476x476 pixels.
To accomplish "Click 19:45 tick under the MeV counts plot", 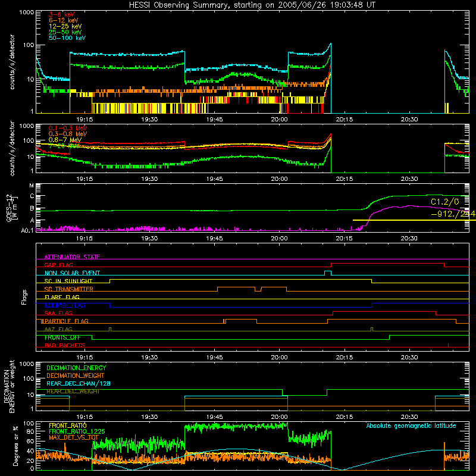I will tap(214, 179).
